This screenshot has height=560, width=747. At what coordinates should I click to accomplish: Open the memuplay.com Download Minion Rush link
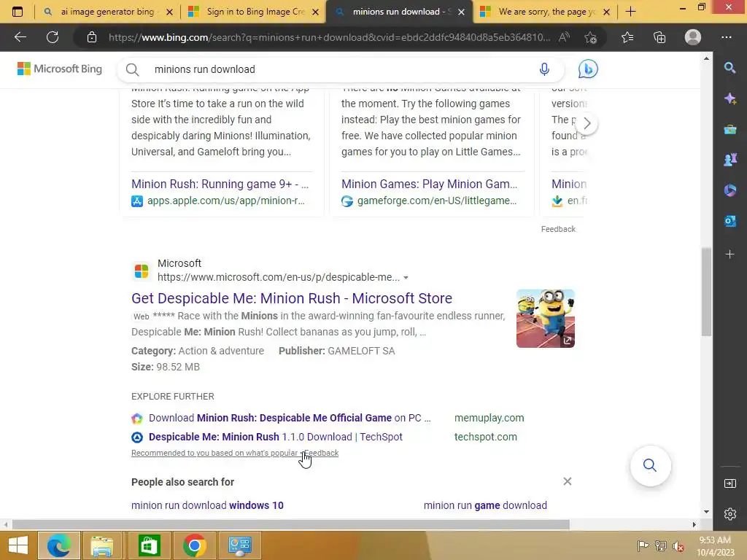(x=290, y=418)
